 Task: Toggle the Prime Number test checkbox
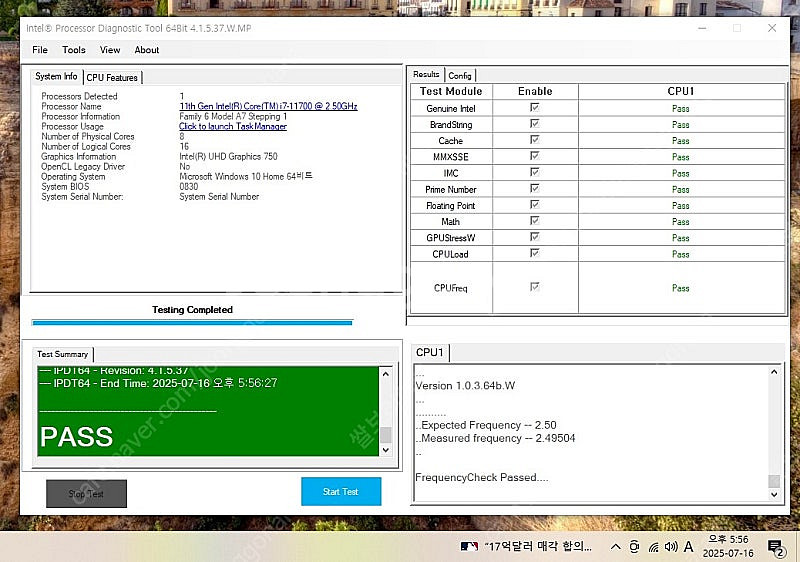pyautogui.click(x=535, y=189)
